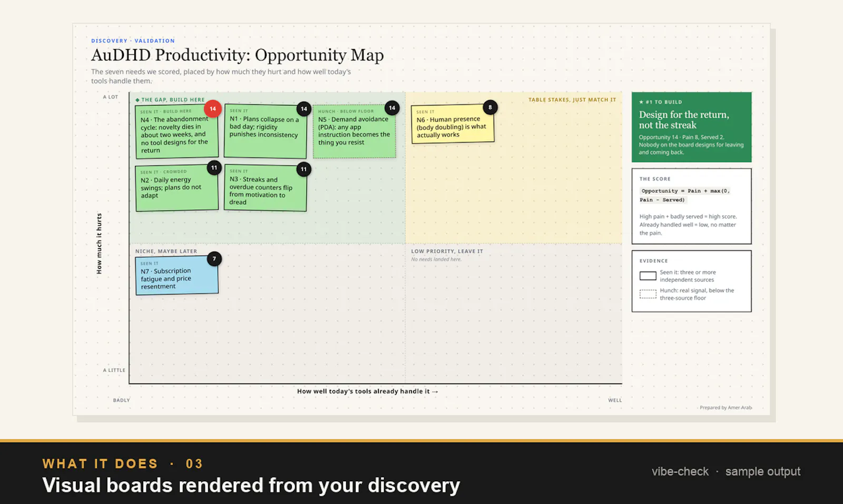This screenshot has height=504, width=843.
Task: Click the 'A LOT' axis label
Action: 111,97
